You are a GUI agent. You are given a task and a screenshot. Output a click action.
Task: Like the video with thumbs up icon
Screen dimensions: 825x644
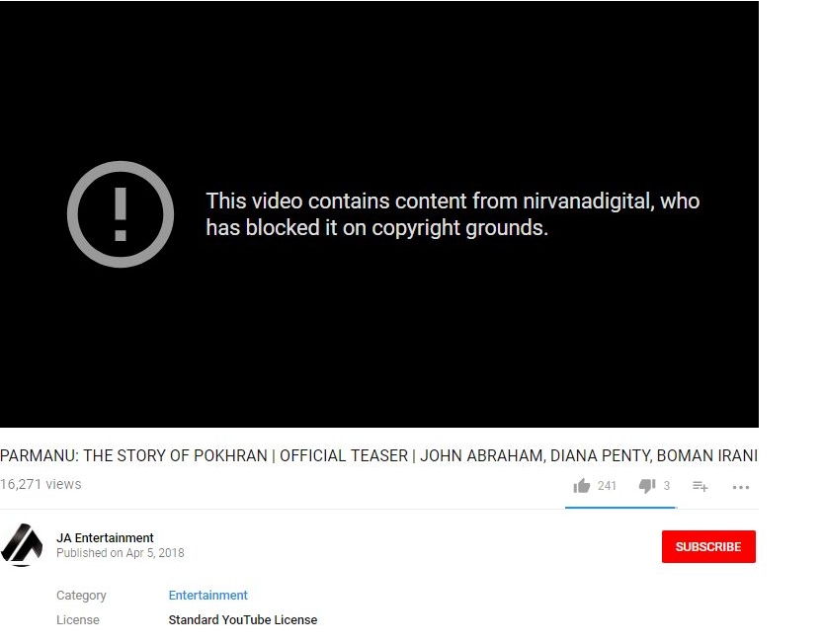coord(581,486)
